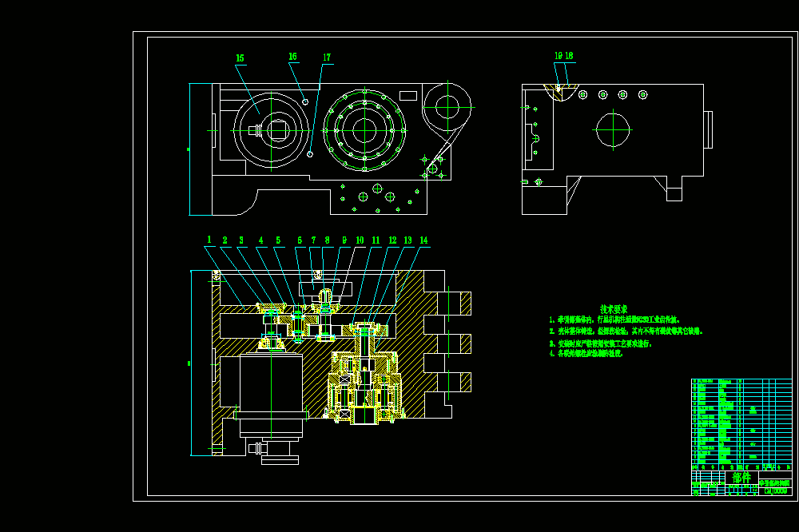Image resolution: width=799 pixels, height=532 pixels.
Task: Click technical requirement line numbered 3
Action: [x=600, y=343]
